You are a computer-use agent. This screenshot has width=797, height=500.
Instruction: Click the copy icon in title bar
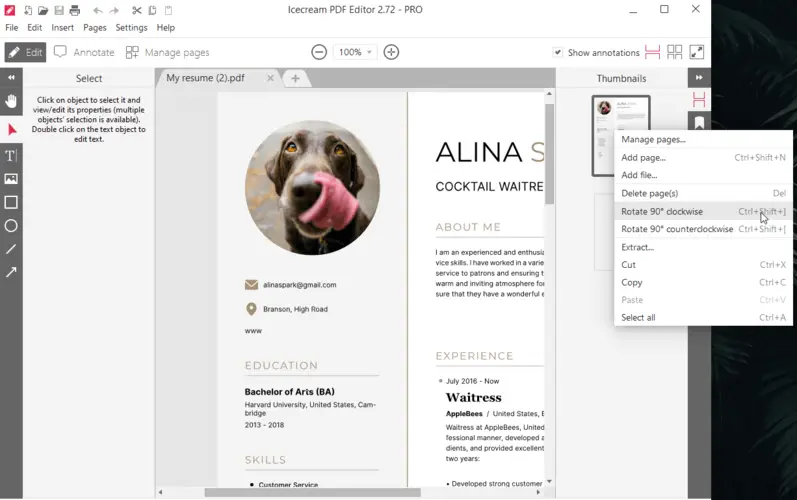(x=152, y=10)
